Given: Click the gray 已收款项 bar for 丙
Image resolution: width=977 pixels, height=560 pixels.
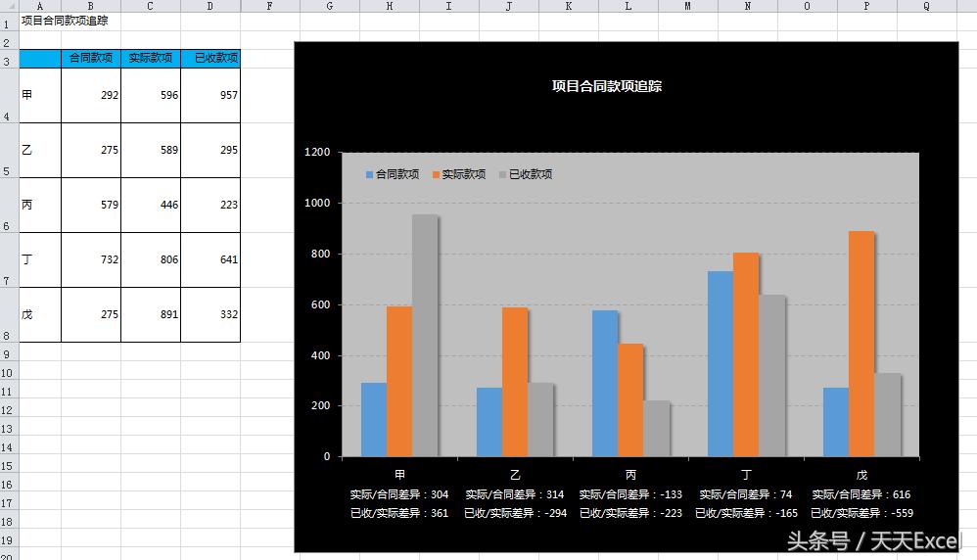Looking at the screenshot, I should (657, 429).
